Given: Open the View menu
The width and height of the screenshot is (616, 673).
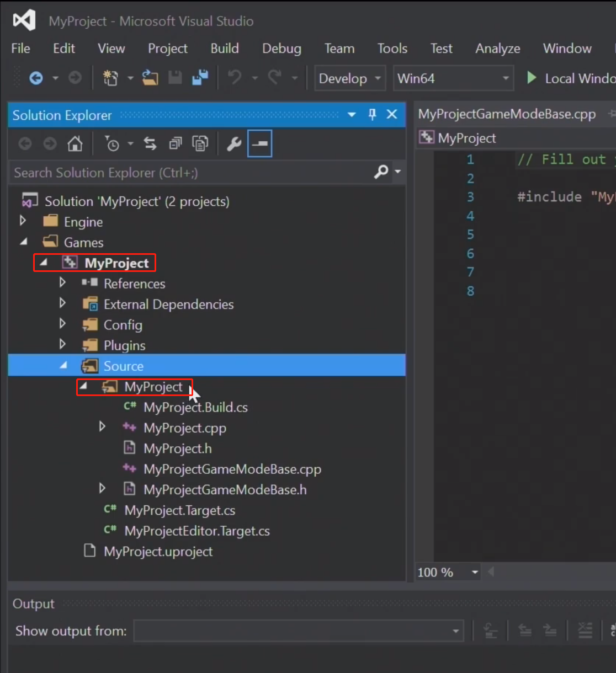Looking at the screenshot, I should click(111, 49).
